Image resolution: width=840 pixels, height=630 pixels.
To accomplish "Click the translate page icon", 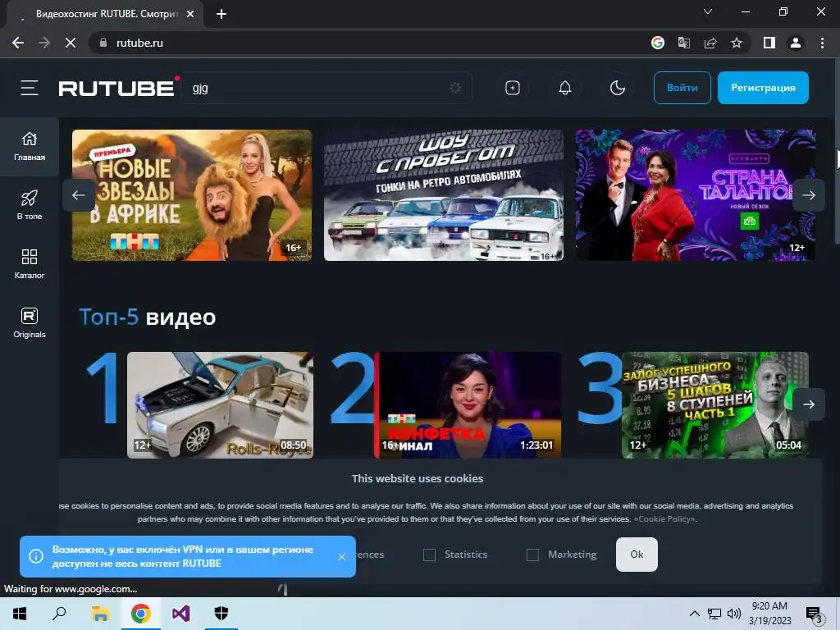I will point(683,43).
